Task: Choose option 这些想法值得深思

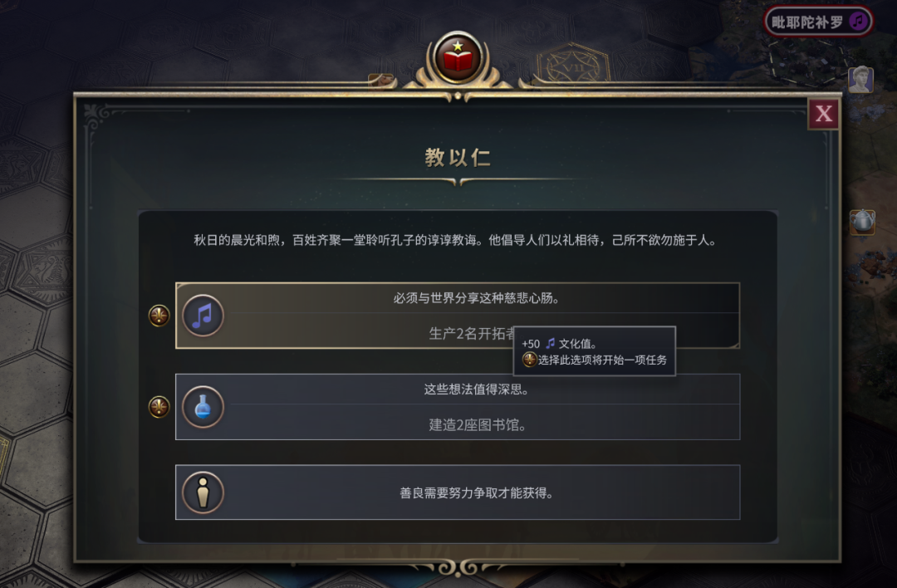Action: 458,407
